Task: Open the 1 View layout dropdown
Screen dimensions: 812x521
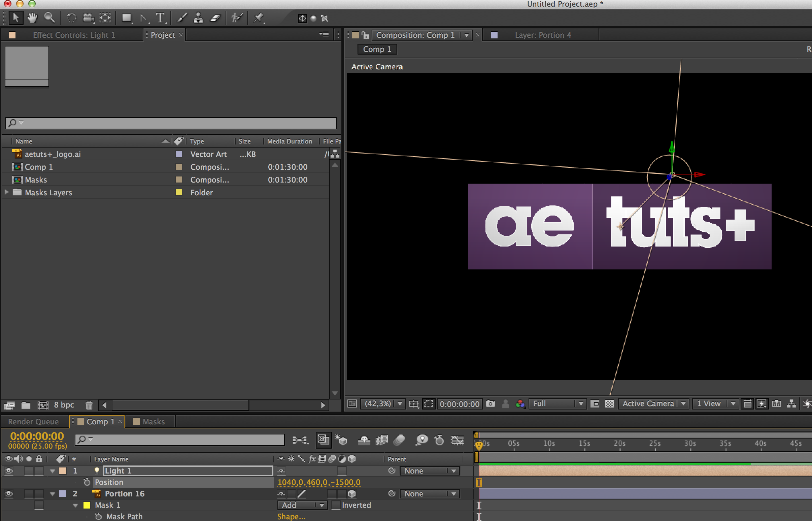Action: pyautogui.click(x=715, y=403)
